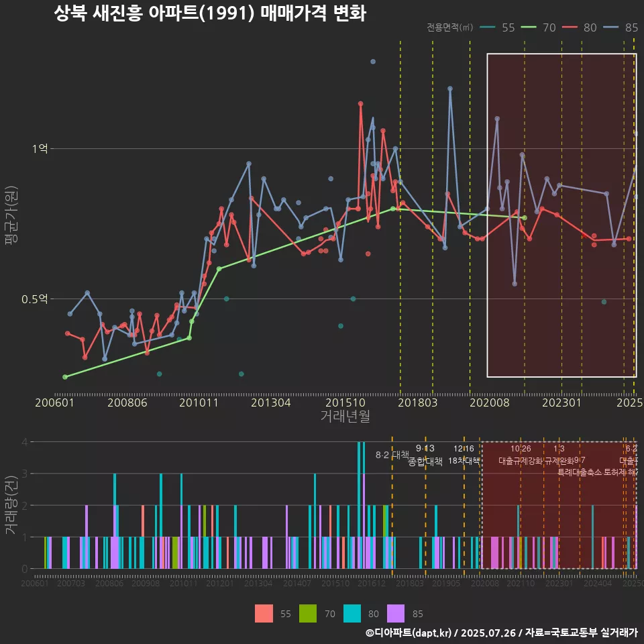This screenshot has height=644, width=644.
Task: Select the '평균가(원)' y-axis title
Action: click(11, 215)
